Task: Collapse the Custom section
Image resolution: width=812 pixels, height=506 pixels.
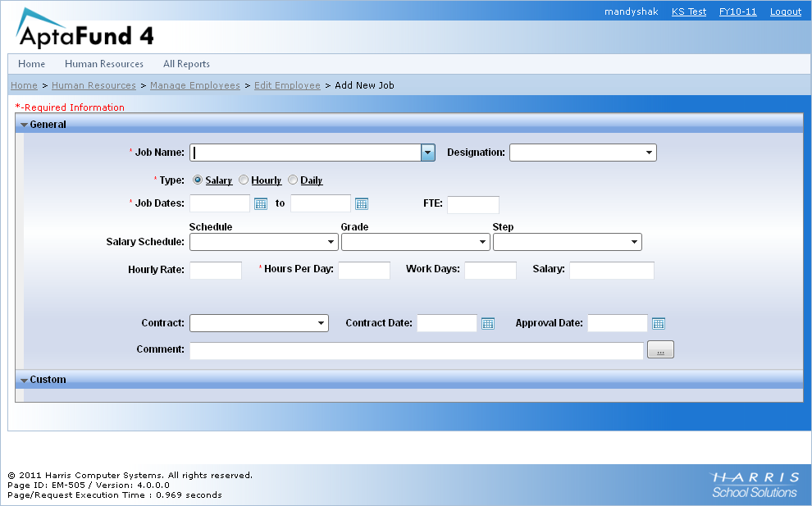Action: click(x=24, y=381)
